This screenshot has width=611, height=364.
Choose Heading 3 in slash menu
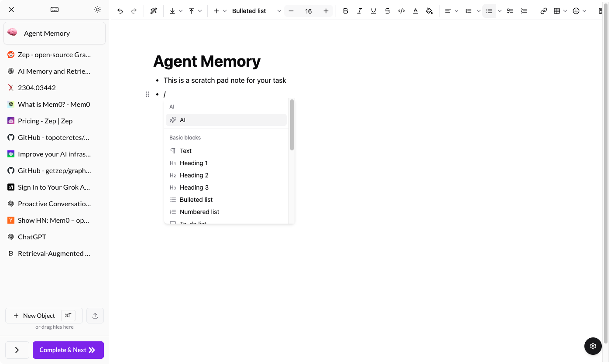(226, 187)
